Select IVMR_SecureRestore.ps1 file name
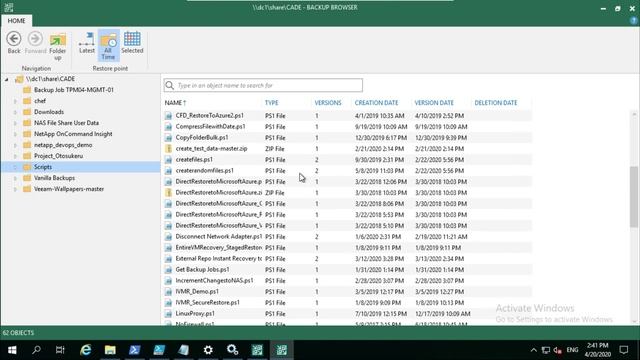The width and height of the screenshot is (640, 360). click(x=208, y=303)
